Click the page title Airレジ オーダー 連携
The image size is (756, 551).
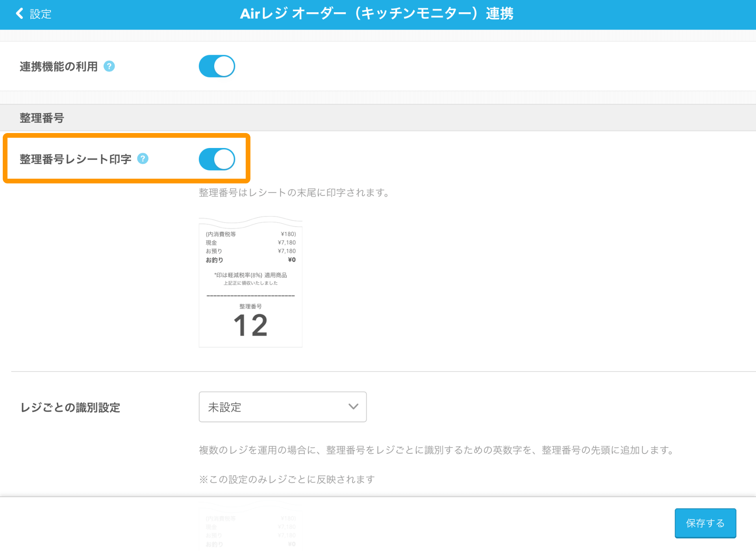pos(377,14)
